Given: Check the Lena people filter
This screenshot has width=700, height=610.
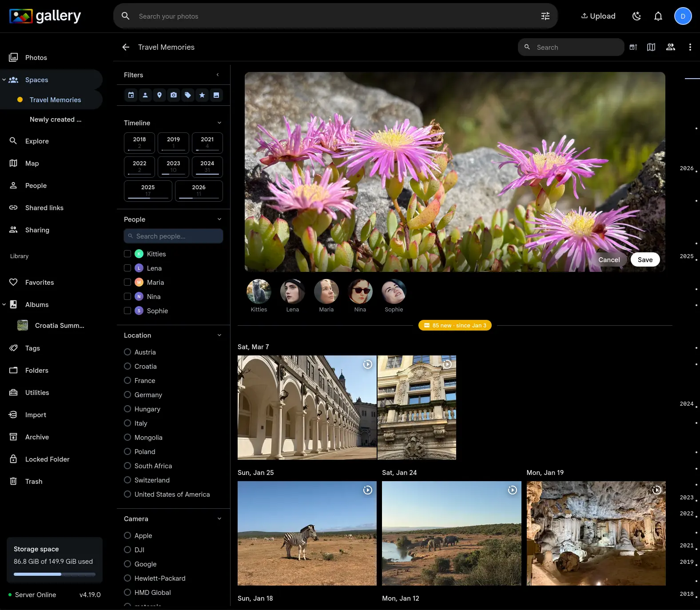Looking at the screenshot, I should click(127, 268).
